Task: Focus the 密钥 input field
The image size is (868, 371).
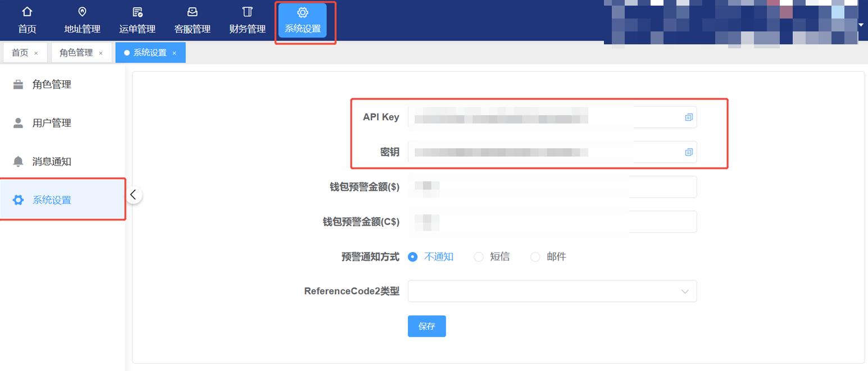Action: pos(552,152)
